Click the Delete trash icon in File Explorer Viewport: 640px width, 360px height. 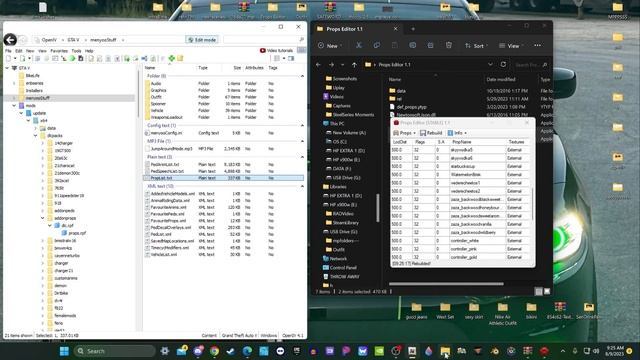coord(449,45)
